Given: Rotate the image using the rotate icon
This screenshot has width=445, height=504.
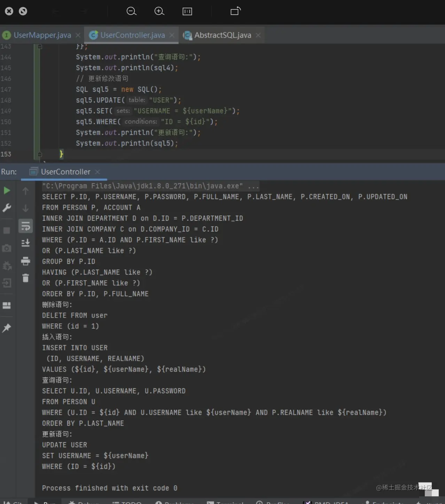Looking at the screenshot, I should tap(236, 11).
